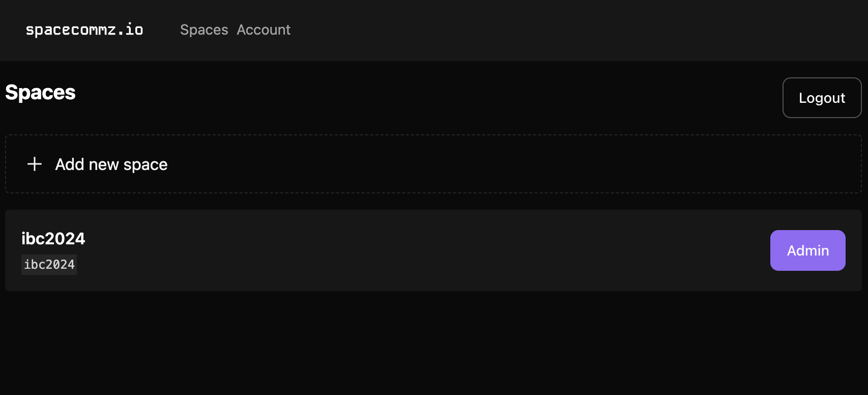Click the "Spaces" page heading
Viewport: 868px width, 395px height.
40,93
